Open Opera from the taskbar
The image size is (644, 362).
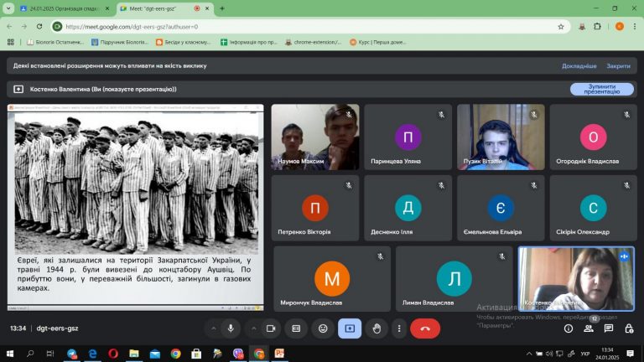pos(113,354)
